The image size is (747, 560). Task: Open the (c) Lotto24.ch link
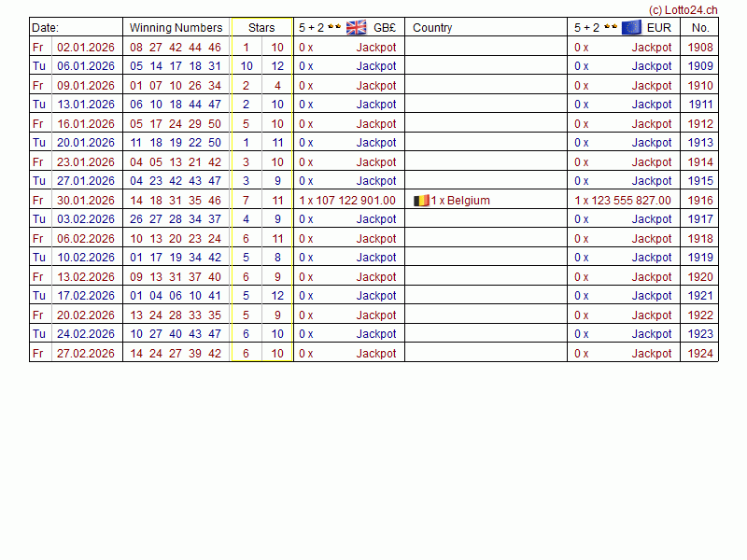683,9
